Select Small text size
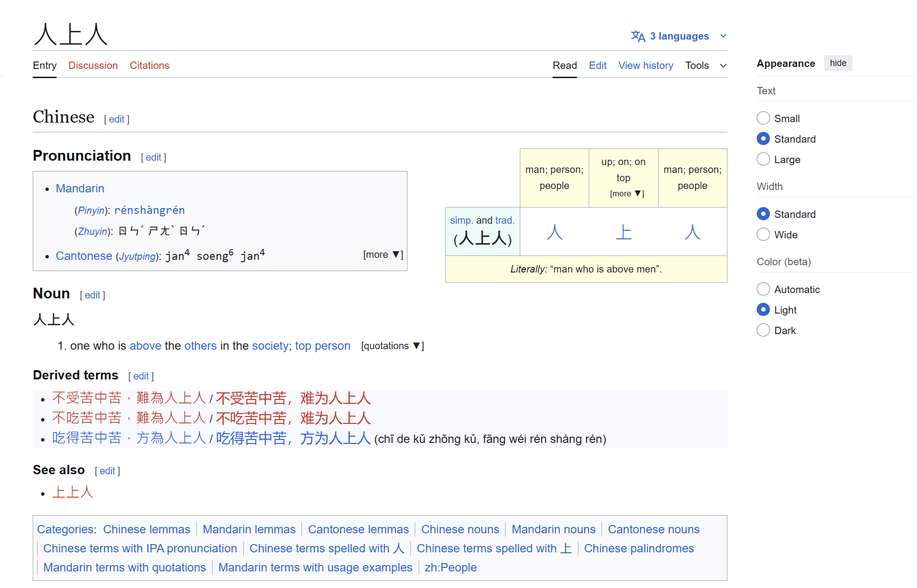 point(763,118)
